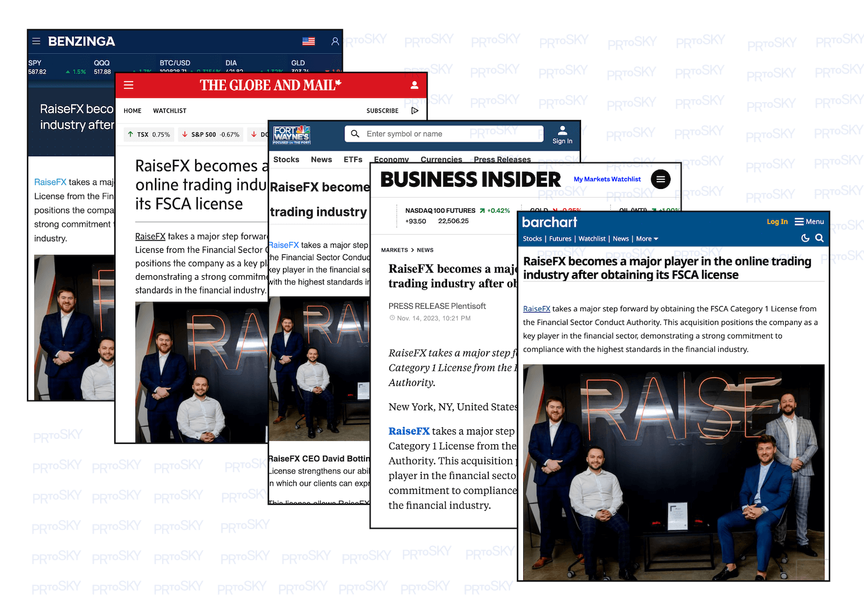Click the play arrow icon beside Subscribe
The height and width of the screenshot is (616, 864).
coord(415,111)
